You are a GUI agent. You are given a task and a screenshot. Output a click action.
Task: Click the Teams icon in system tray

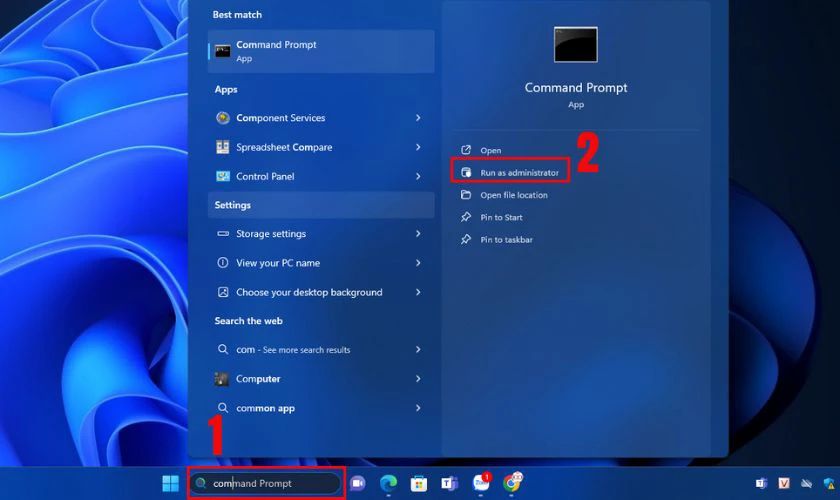click(761, 483)
